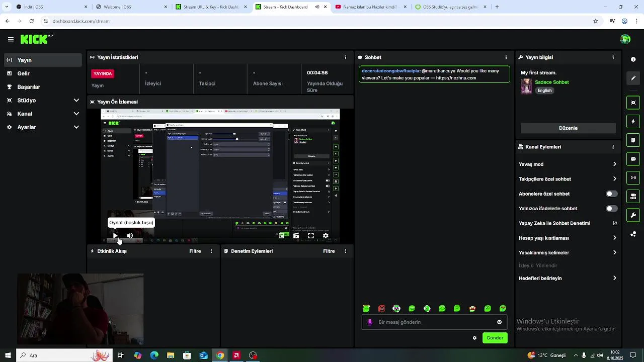
Task: Mute the stream preview volume
Action: pyautogui.click(x=130, y=235)
